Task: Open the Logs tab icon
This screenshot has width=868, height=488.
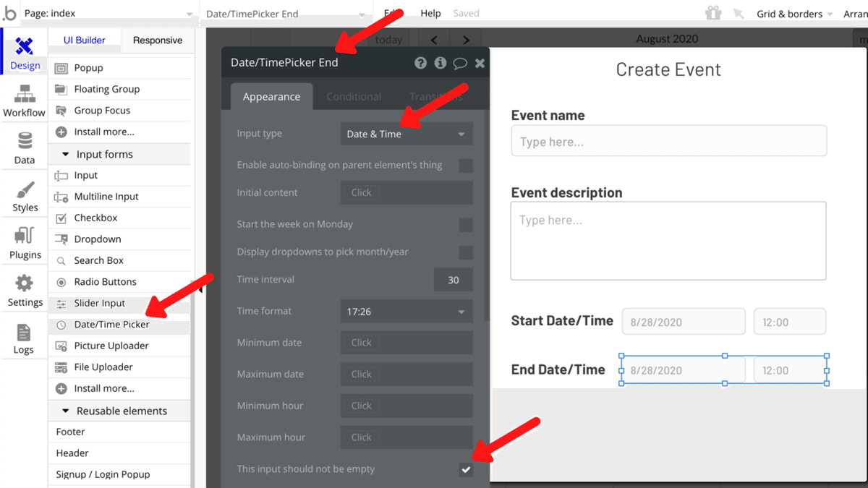Action: click(x=24, y=338)
